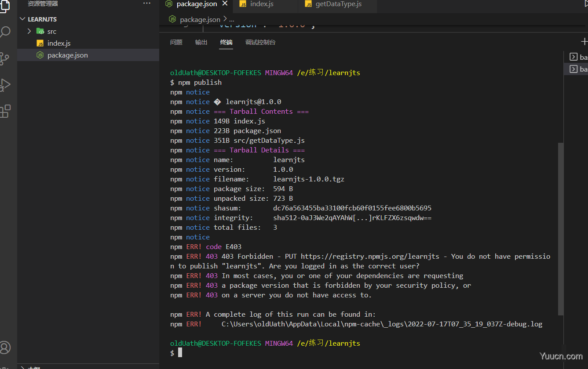Select the 终端 (Terminal) panel tab
588x369 pixels.
coord(226,42)
